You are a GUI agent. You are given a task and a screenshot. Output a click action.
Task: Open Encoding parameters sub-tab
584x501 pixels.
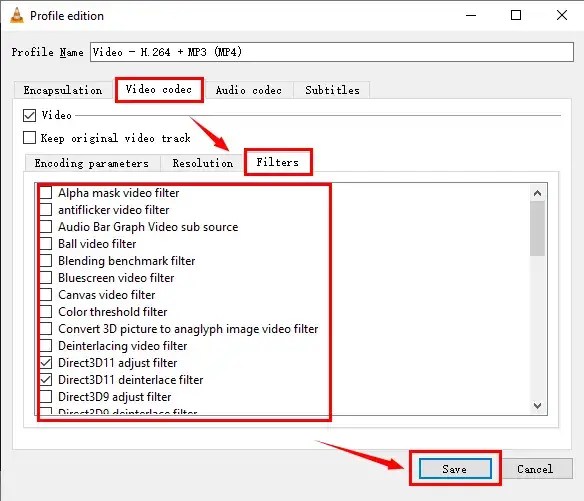(92, 163)
